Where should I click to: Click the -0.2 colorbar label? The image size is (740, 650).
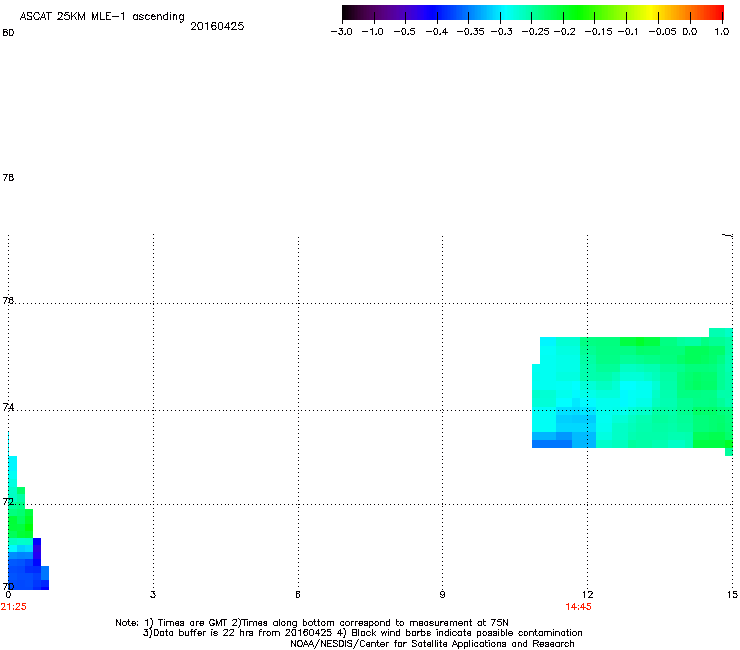(x=564, y=32)
